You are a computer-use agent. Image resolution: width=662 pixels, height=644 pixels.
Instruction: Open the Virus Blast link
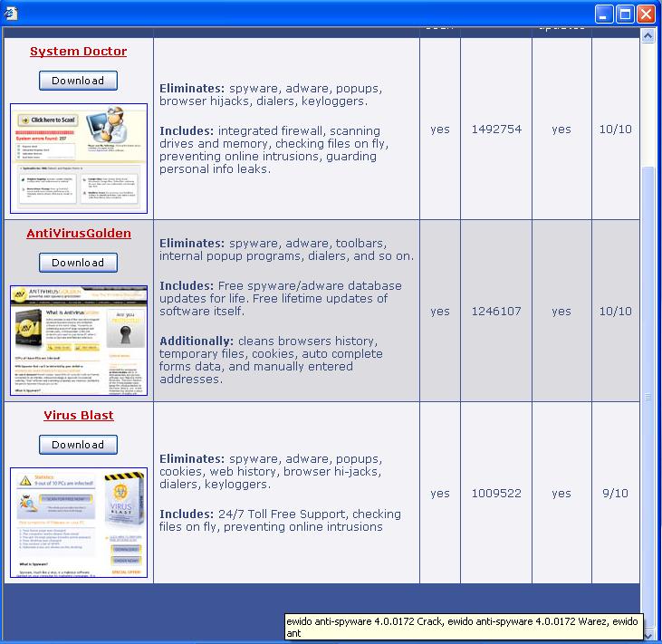pos(79,415)
